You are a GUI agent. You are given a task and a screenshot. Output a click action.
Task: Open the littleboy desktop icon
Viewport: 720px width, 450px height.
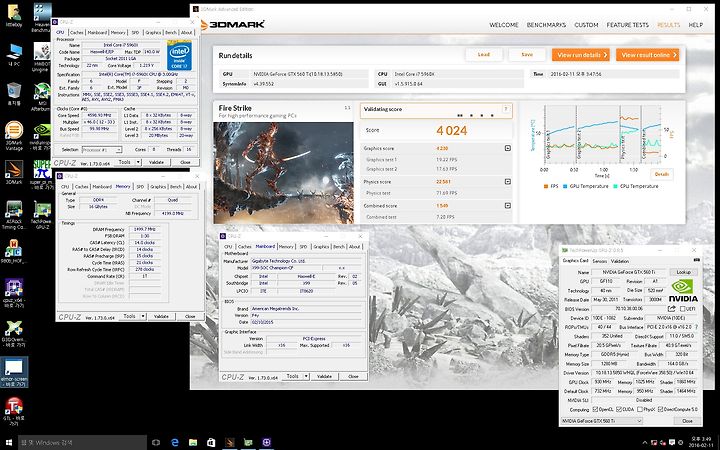click(x=14, y=15)
